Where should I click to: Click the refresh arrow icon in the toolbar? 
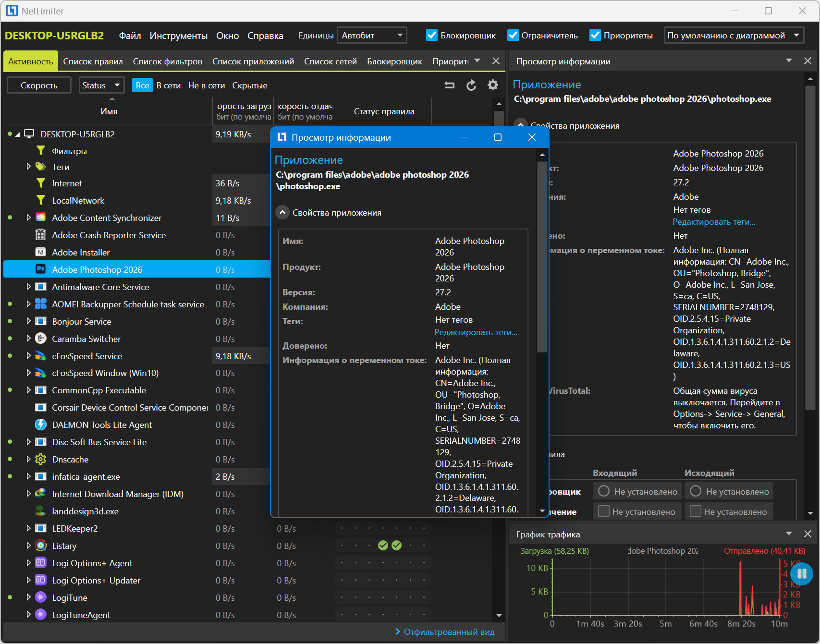pyautogui.click(x=471, y=85)
